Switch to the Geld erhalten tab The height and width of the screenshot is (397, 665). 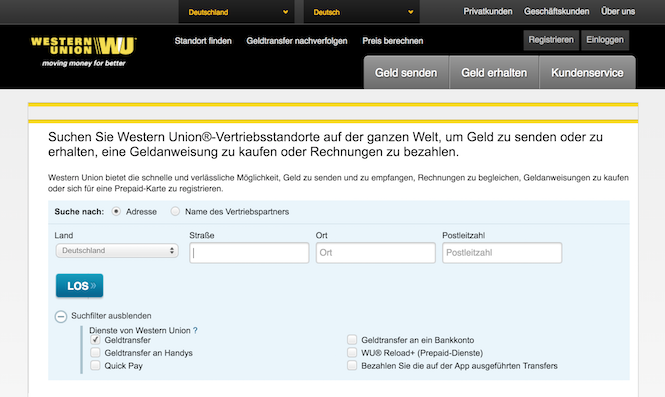click(494, 73)
